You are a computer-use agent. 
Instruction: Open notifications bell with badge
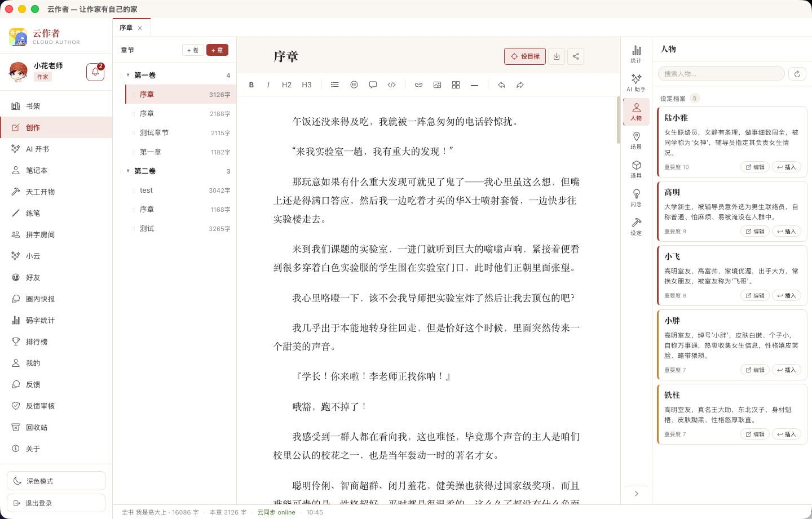95,72
